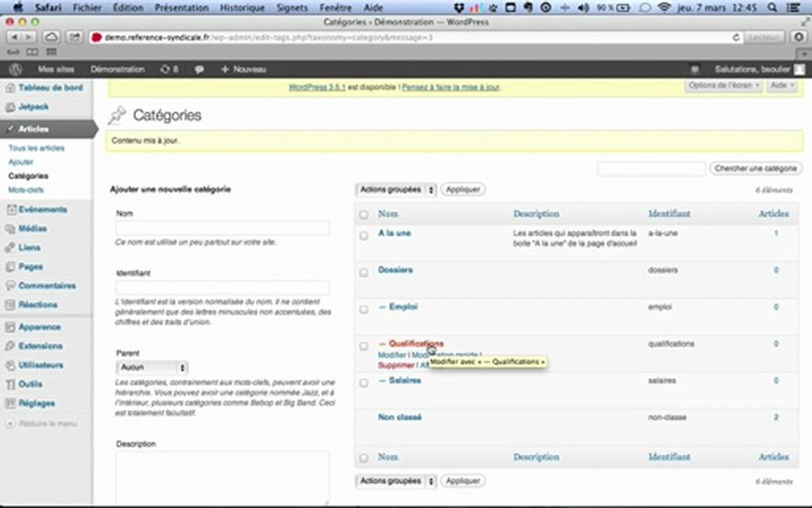Open the Historique menu

(242, 8)
